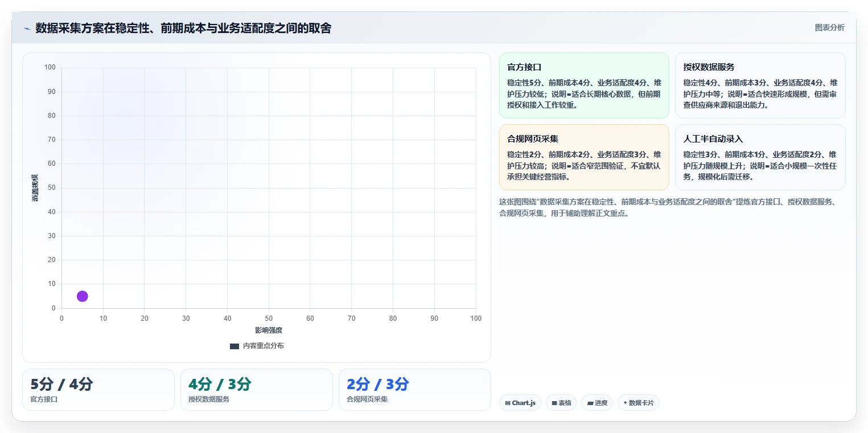The width and height of the screenshot is (868, 433).
Task: Click the 授权数据服务 label under 4分 / 3分
Action: pos(209,399)
